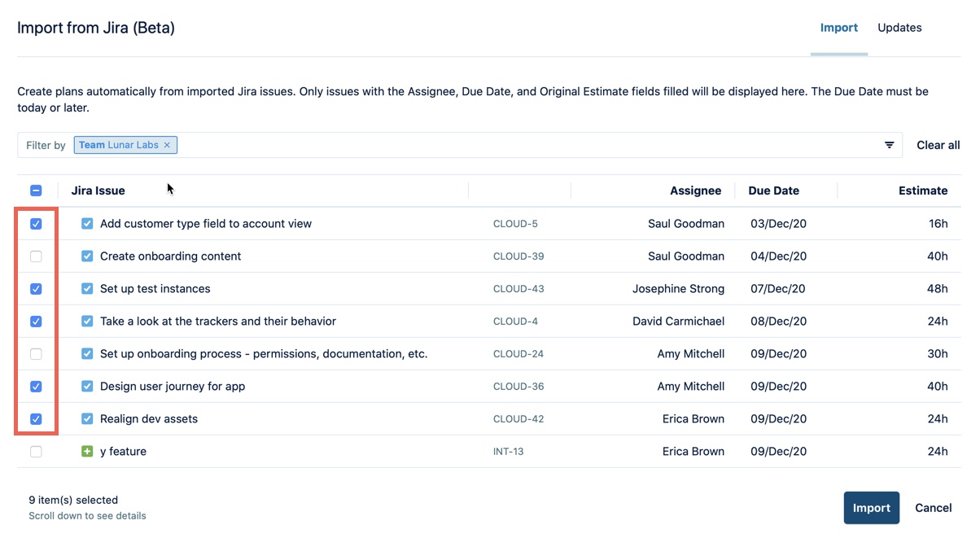Select the y feature row checkbox
Viewport: 980px width, 547px height.
click(36, 452)
